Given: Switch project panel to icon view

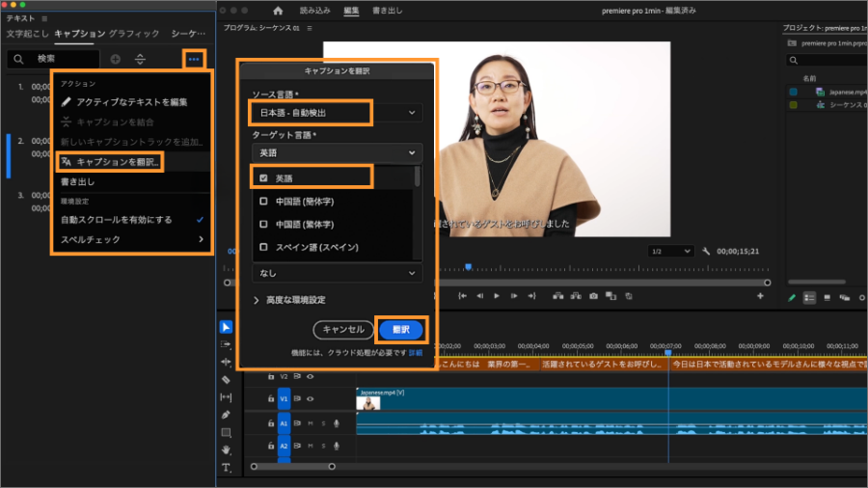Looking at the screenshot, I should [x=827, y=298].
